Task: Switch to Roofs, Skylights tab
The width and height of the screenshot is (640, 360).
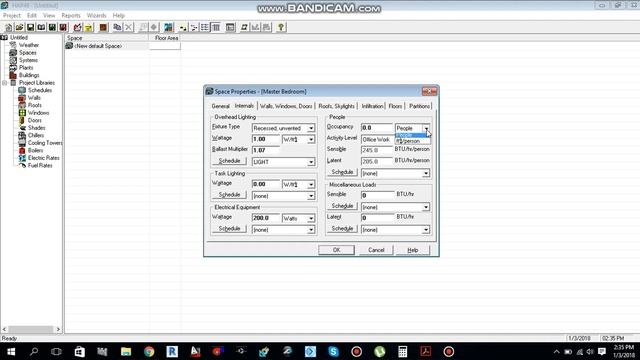Action: [x=336, y=106]
